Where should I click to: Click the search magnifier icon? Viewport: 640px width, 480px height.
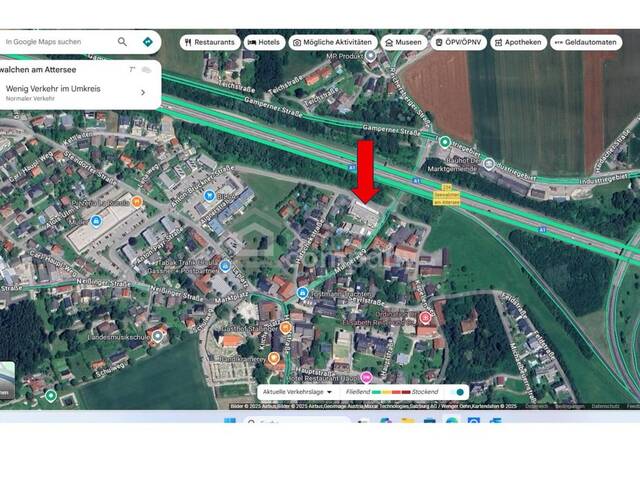pyautogui.click(x=122, y=42)
